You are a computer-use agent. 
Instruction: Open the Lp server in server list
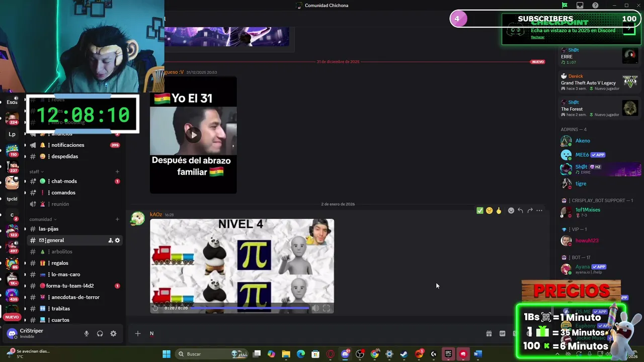12,134
